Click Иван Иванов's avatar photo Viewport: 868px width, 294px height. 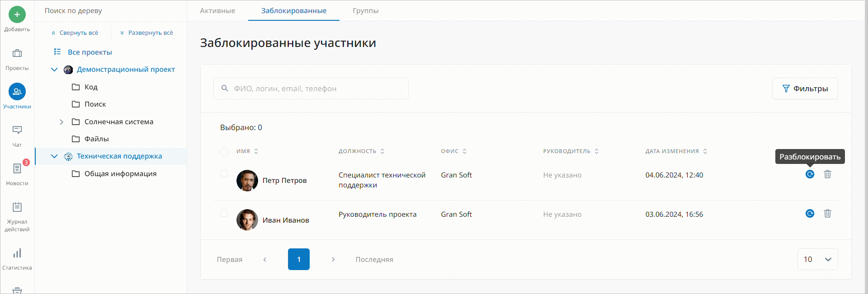(247, 220)
